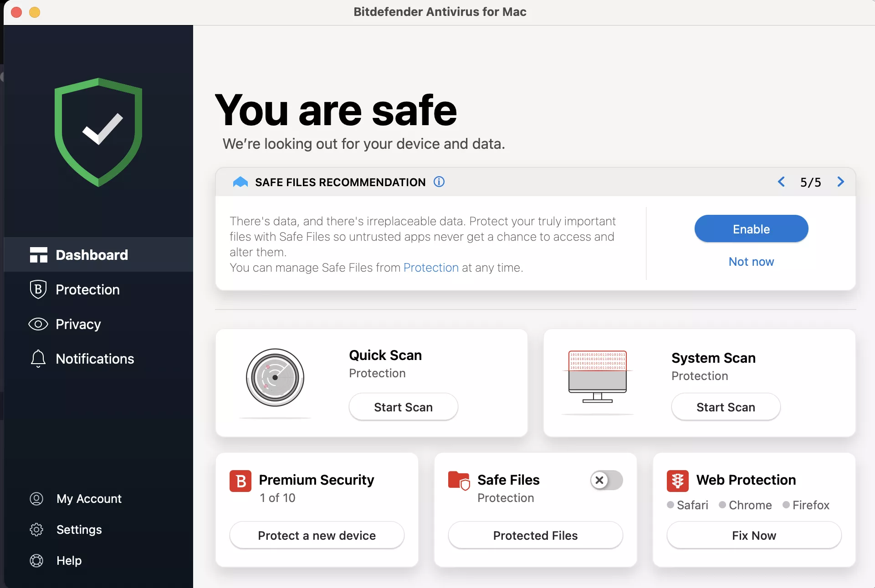Screen dimensions: 875x588
Task: Click the Web Protection traffic light icon
Action: [x=677, y=481]
